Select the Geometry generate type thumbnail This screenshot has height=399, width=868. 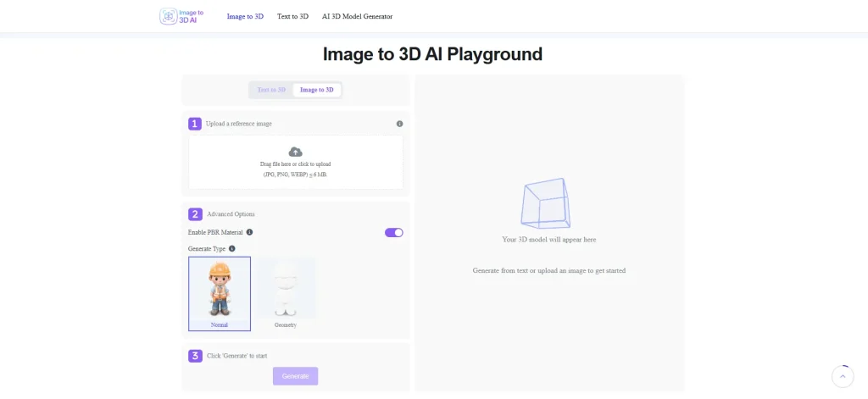coord(286,293)
